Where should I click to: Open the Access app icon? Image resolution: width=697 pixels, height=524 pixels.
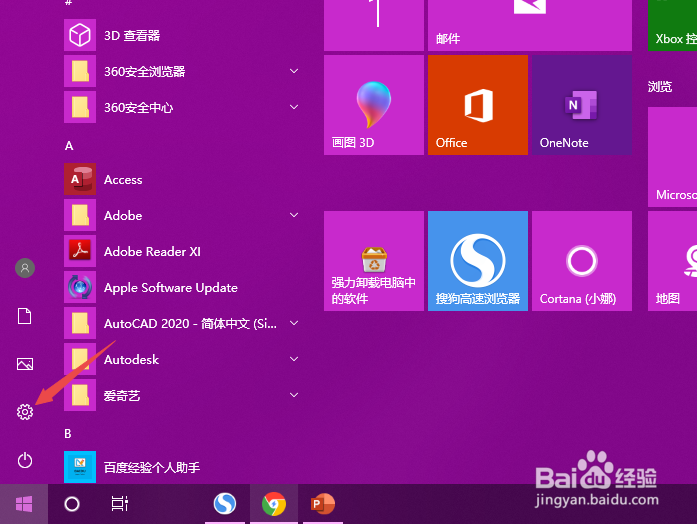click(80, 179)
